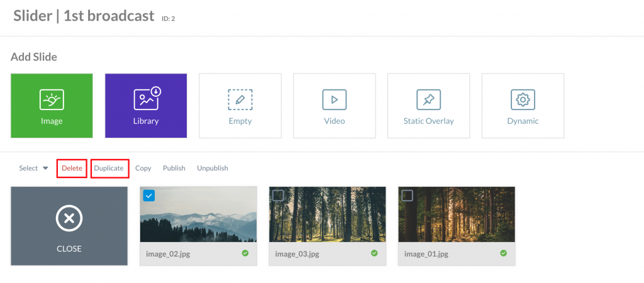
Task: Click published check icon on image_02.jpg
Action: [245, 253]
